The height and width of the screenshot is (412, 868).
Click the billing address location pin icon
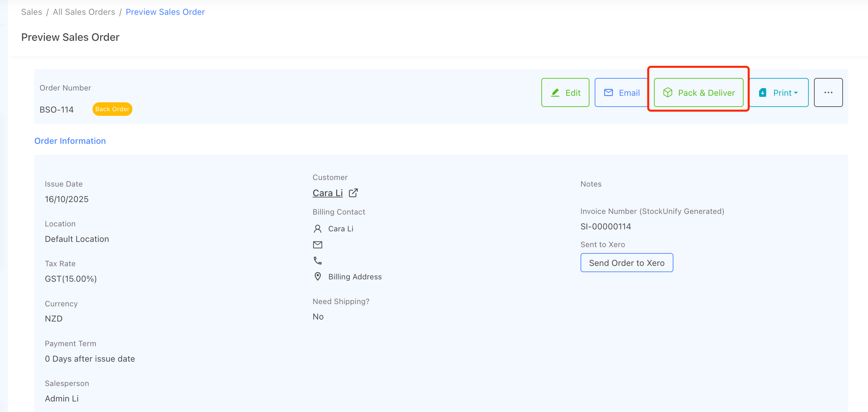tap(317, 277)
